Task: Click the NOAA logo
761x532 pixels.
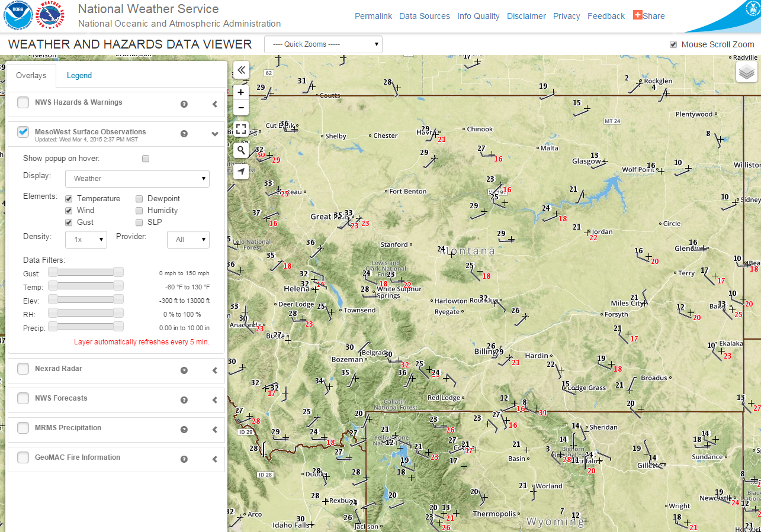Action: click(x=18, y=16)
